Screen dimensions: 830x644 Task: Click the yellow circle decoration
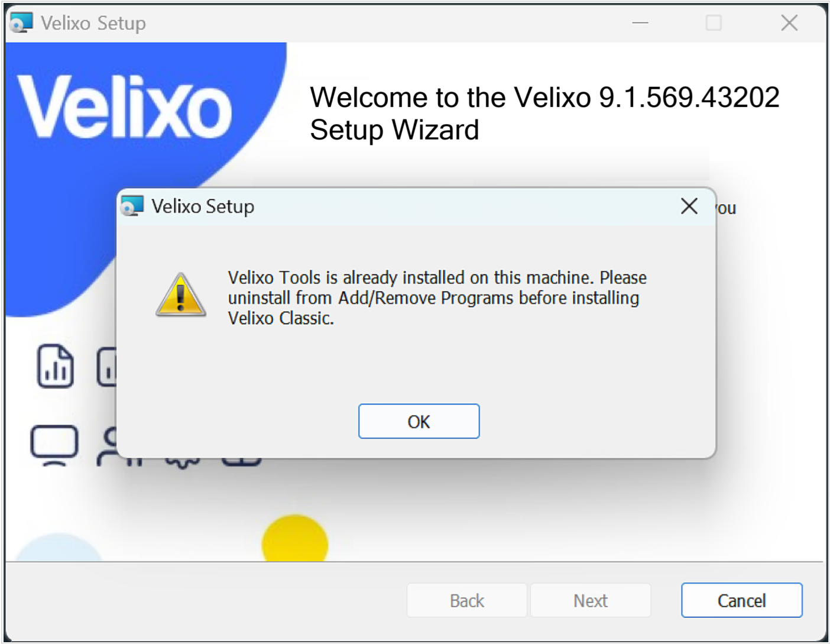coord(294,538)
